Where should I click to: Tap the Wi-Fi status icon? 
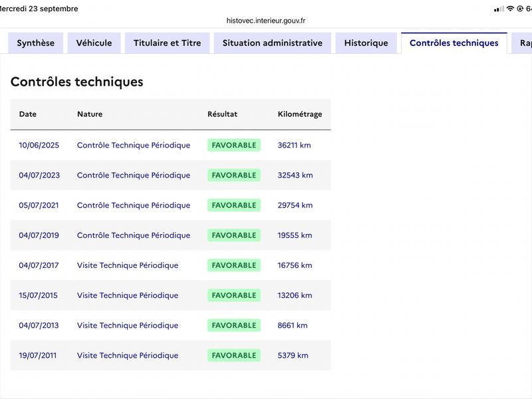coord(510,9)
